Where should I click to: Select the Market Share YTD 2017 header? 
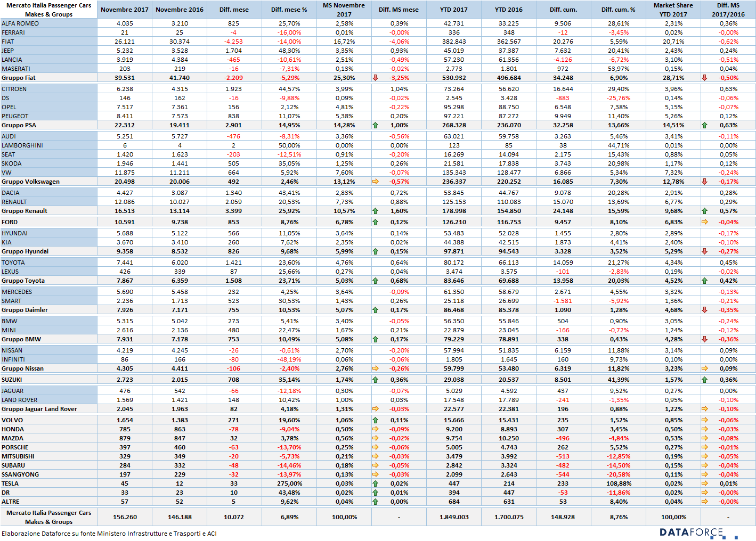click(673, 10)
